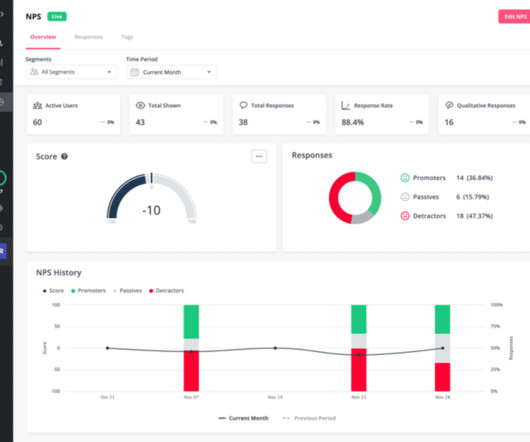Click the Promoters count 14 (36.84%)
Screen dimensions: 530x442
pos(475,178)
